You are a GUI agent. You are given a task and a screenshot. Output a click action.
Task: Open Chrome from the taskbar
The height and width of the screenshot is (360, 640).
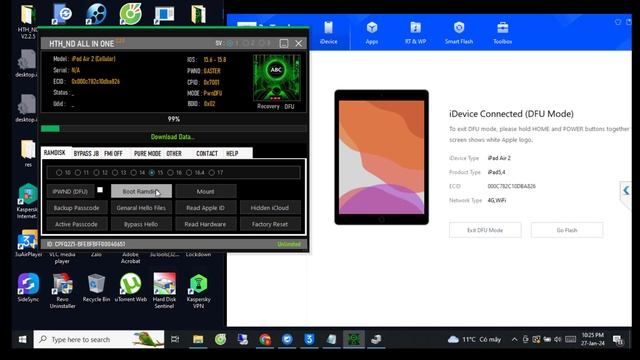coord(265,339)
